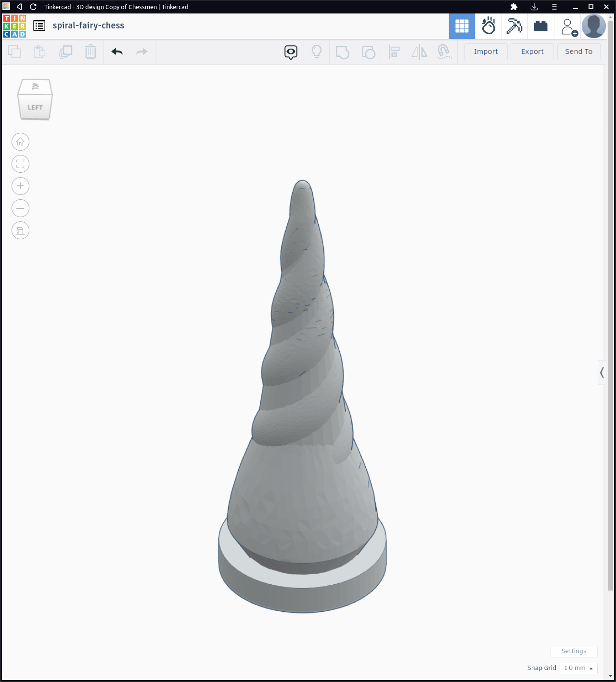616x682 pixels.
Task: Open the downloads icon in title bar
Action: (x=534, y=7)
